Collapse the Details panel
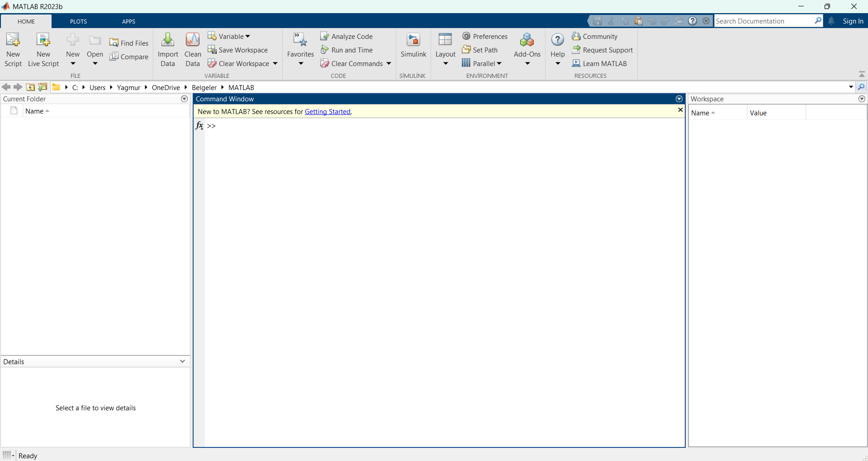 (x=182, y=361)
